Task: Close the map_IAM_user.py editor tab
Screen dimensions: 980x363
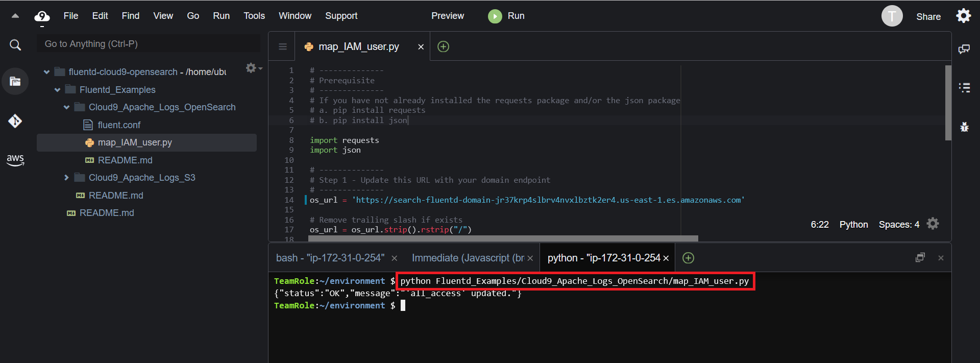Action: (421, 47)
